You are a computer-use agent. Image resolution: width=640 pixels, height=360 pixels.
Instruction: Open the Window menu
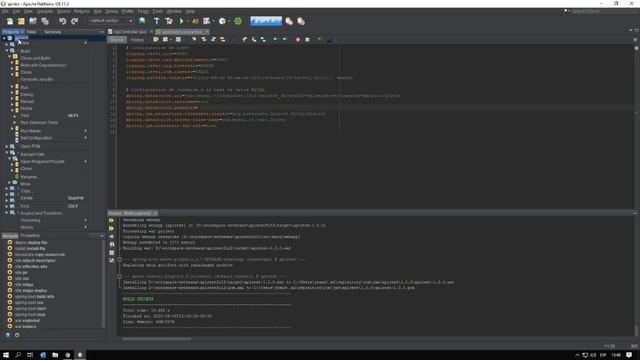click(174, 11)
